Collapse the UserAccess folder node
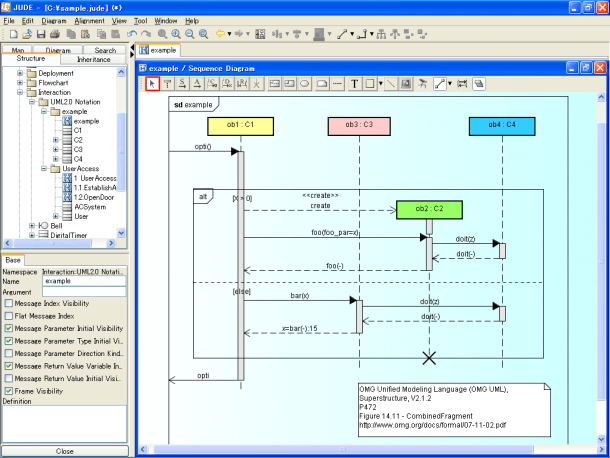 point(44,168)
